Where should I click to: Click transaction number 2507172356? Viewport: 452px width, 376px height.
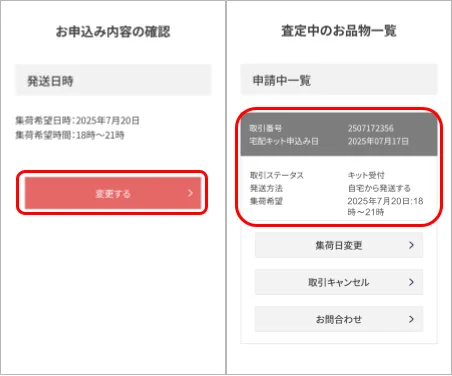click(x=370, y=128)
